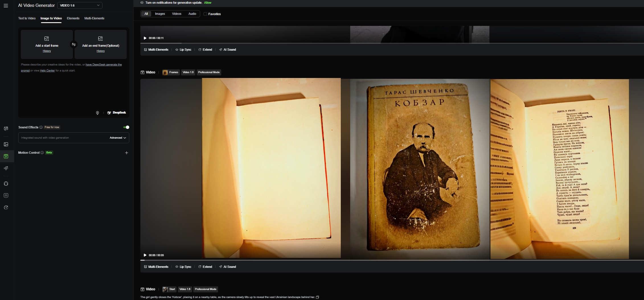Image resolution: width=644 pixels, height=300 pixels.
Task: Click AI Sound under the 00:05 video
Action: (x=227, y=267)
